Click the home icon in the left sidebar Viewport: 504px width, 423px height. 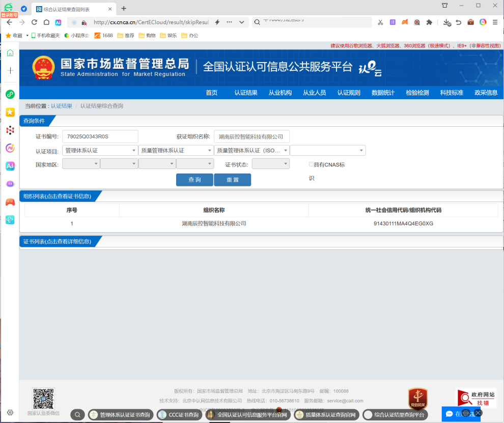click(10, 52)
